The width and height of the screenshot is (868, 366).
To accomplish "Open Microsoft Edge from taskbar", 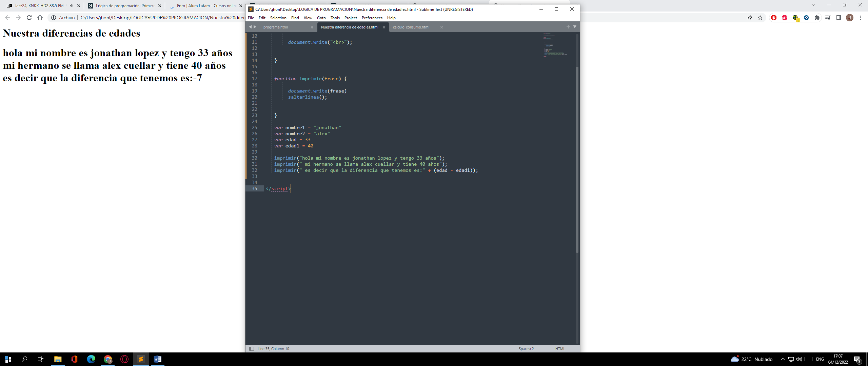I will 91,359.
